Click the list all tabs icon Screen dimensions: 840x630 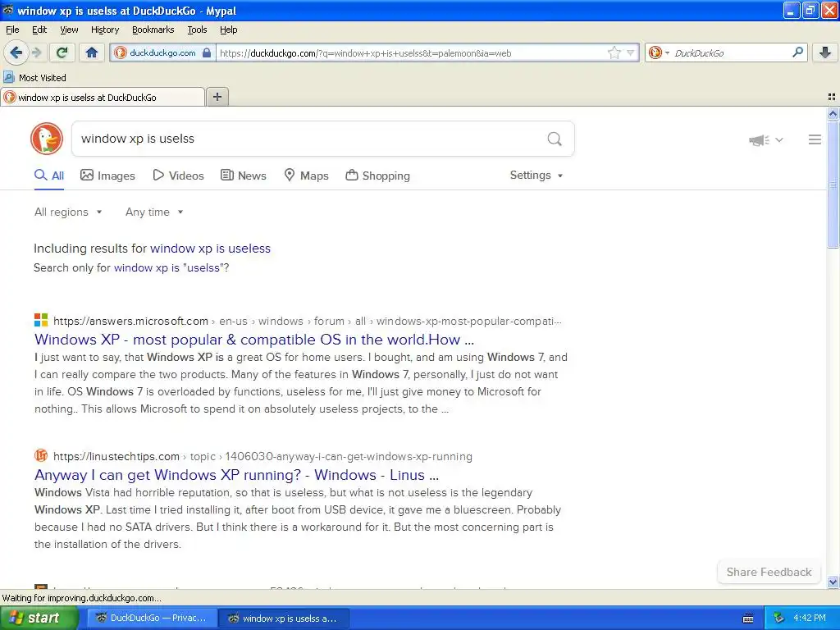[x=832, y=97]
